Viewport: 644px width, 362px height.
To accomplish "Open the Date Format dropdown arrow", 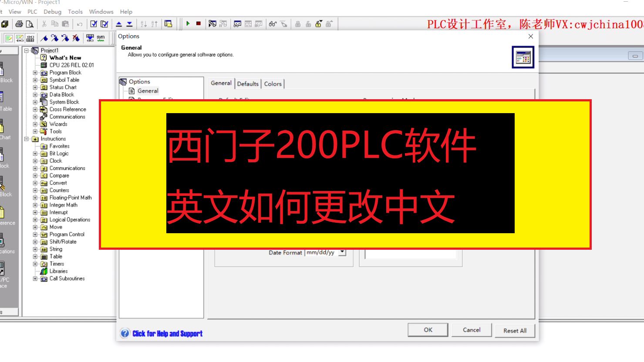I will tap(342, 252).
